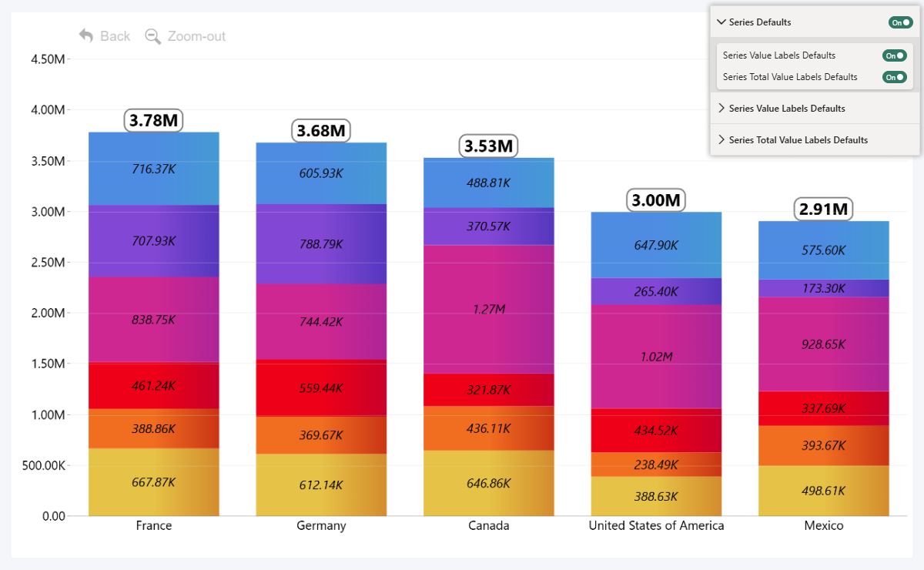Click the Back arrow icon

[x=86, y=36]
